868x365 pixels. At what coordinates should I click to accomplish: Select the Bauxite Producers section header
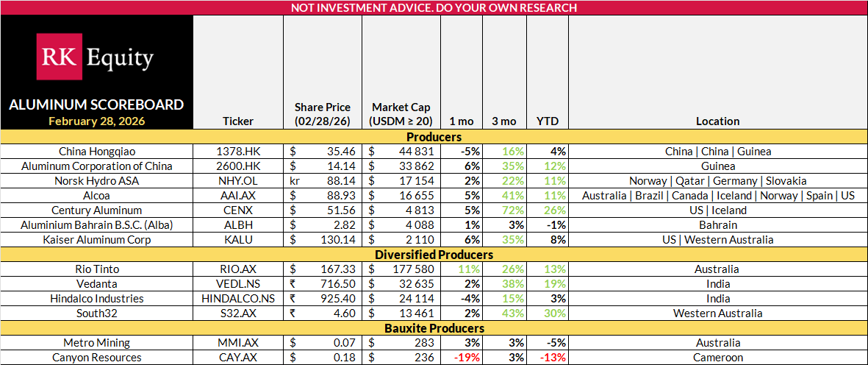(434, 328)
